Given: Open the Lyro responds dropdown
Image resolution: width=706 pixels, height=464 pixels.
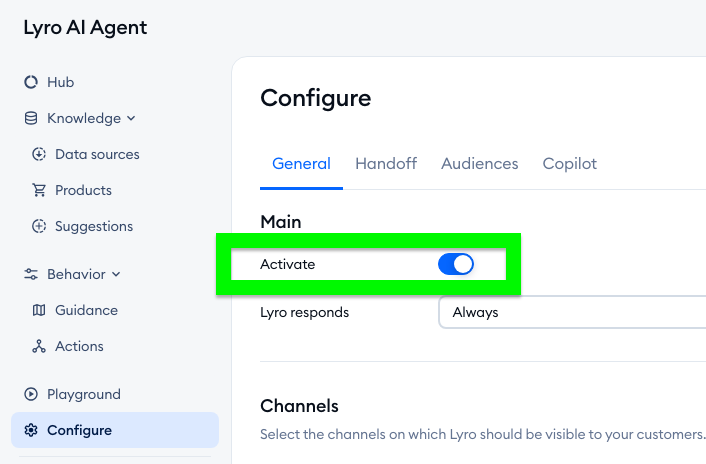Looking at the screenshot, I should (572, 312).
